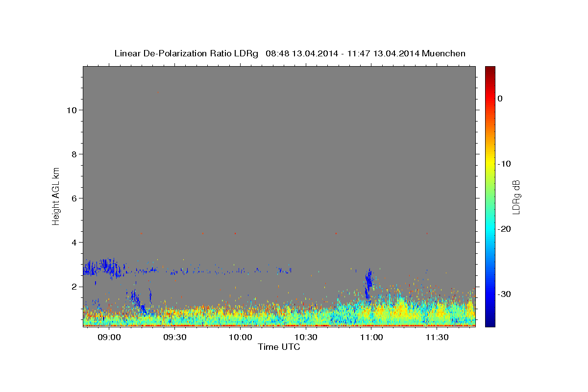Click the 10:00 time tick label
This screenshot has width=588, height=392.
click(x=241, y=337)
